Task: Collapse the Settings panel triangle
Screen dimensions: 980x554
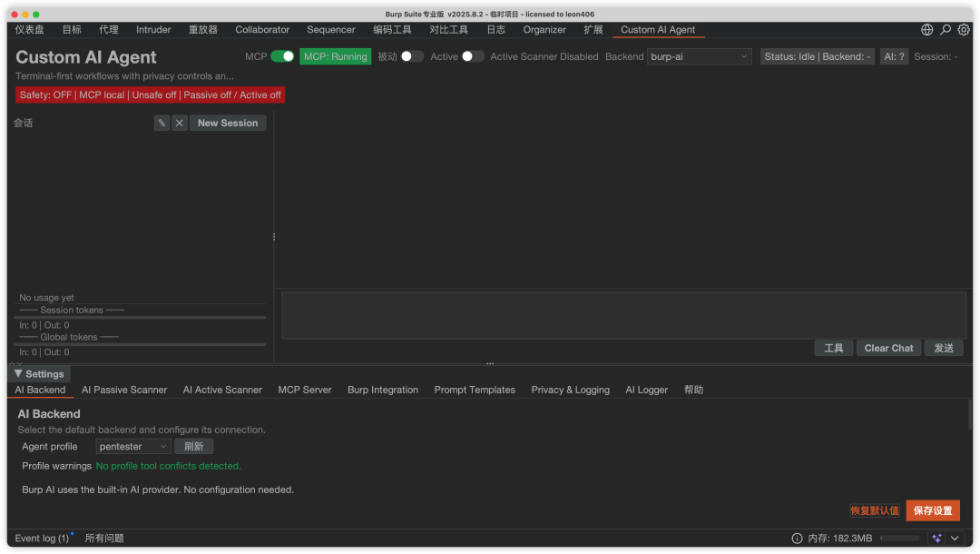Action: [18, 374]
